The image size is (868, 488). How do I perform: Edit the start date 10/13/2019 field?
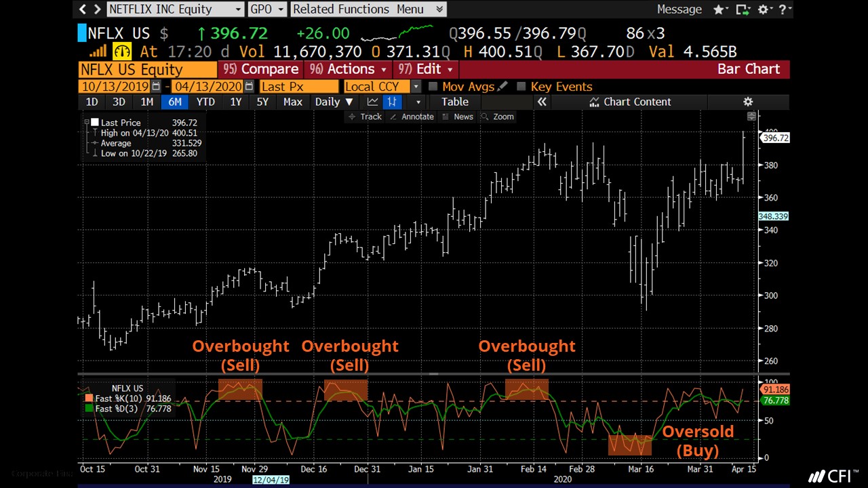coord(115,86)
